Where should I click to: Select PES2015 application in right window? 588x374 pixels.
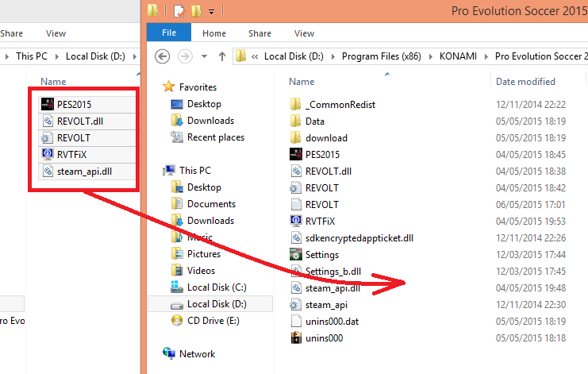(314, 155)
